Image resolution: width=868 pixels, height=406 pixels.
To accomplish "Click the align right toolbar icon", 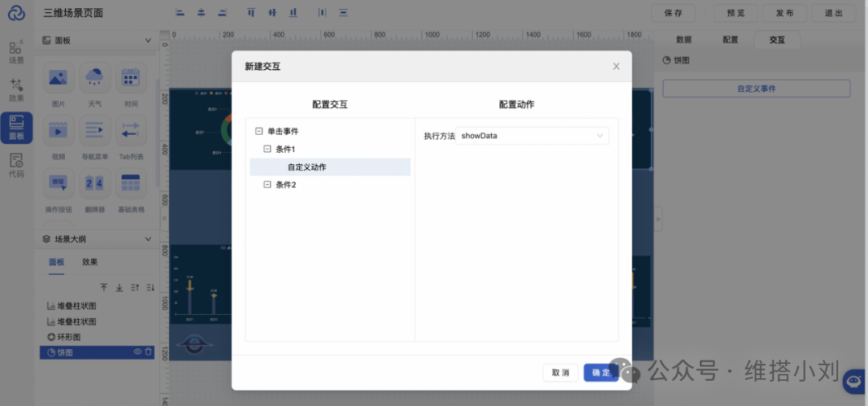I will click(222, 13).
